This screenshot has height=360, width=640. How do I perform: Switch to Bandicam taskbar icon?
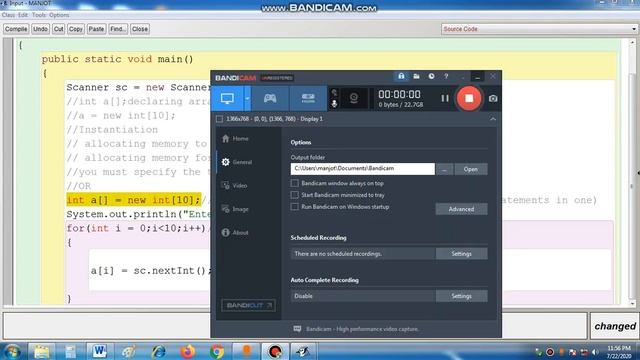[275, 351]
